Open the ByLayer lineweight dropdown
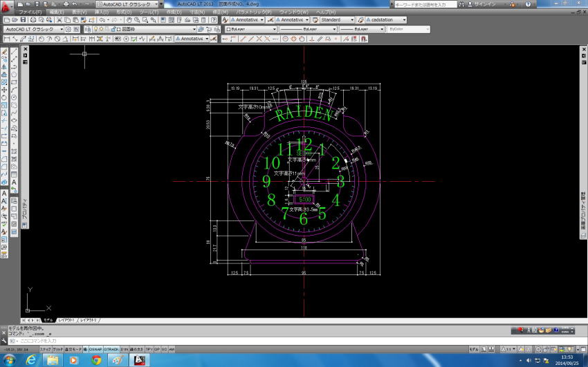 (x=362, y=29)
